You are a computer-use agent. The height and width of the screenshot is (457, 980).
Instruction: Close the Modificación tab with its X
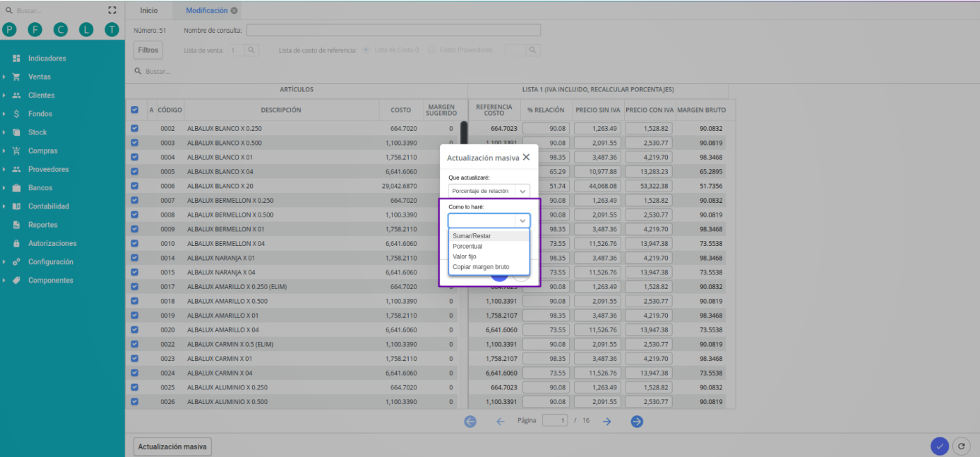click(x=234, y=10)
